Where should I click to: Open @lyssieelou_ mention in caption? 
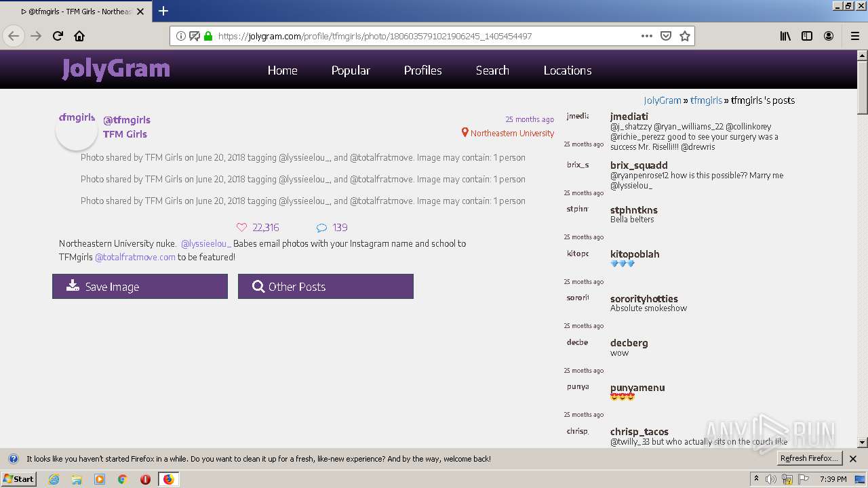[206, 243]
